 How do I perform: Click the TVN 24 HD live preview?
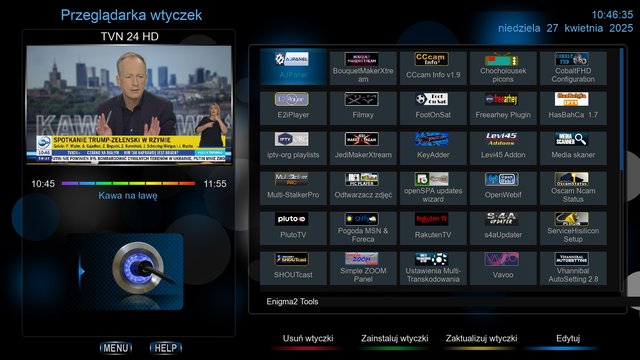129,105
